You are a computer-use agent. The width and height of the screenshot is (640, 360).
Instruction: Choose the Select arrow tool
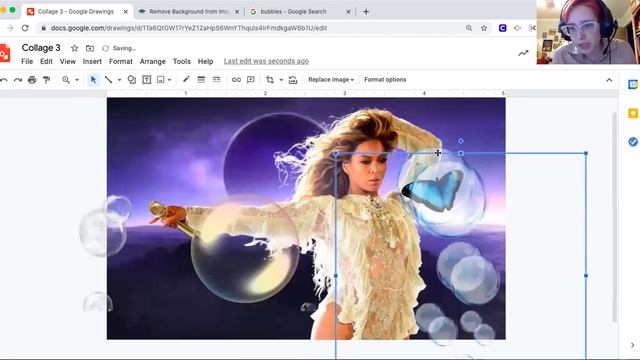[93, 80]
